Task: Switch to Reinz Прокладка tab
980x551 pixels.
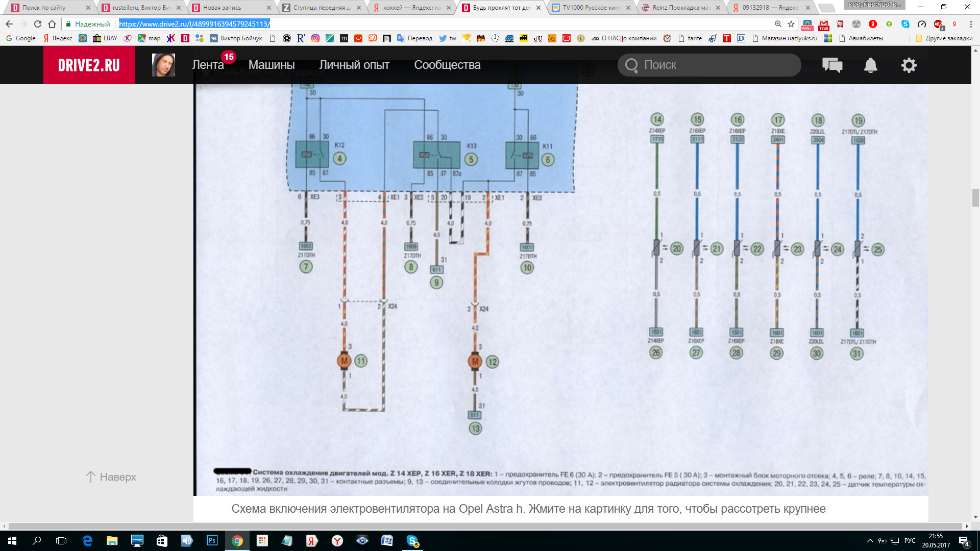Action: tap(682, 8)
